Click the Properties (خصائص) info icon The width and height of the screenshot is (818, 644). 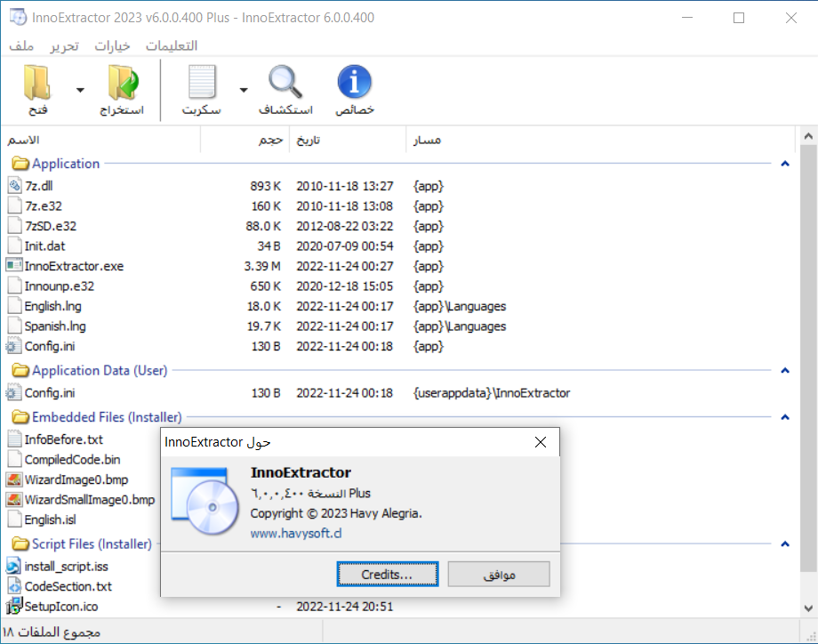[x=354, y=82]
